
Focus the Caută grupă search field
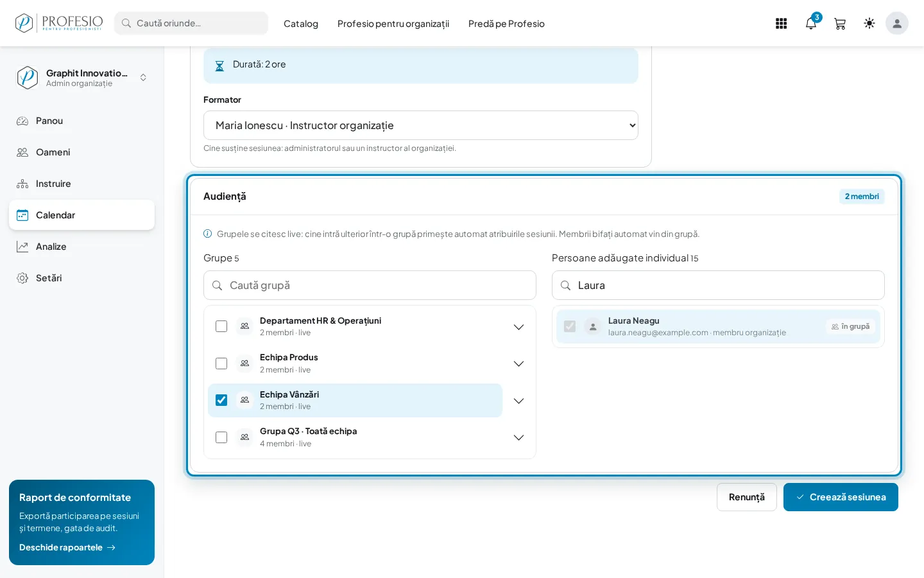(x=370, y=285)
